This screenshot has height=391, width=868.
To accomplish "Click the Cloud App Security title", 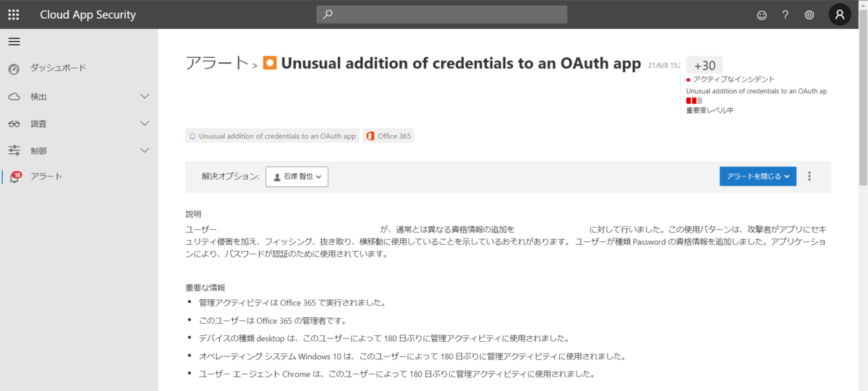I will (x=88, y=14).
